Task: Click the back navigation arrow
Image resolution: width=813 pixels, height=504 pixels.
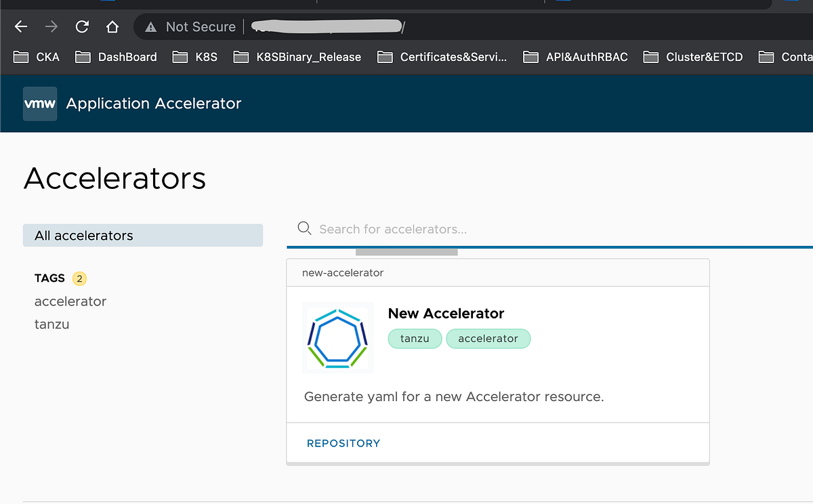Action: (20, 26)
